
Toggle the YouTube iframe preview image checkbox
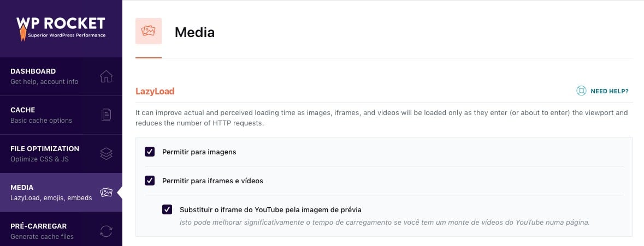pyautogui.click(x=167, y=209)
